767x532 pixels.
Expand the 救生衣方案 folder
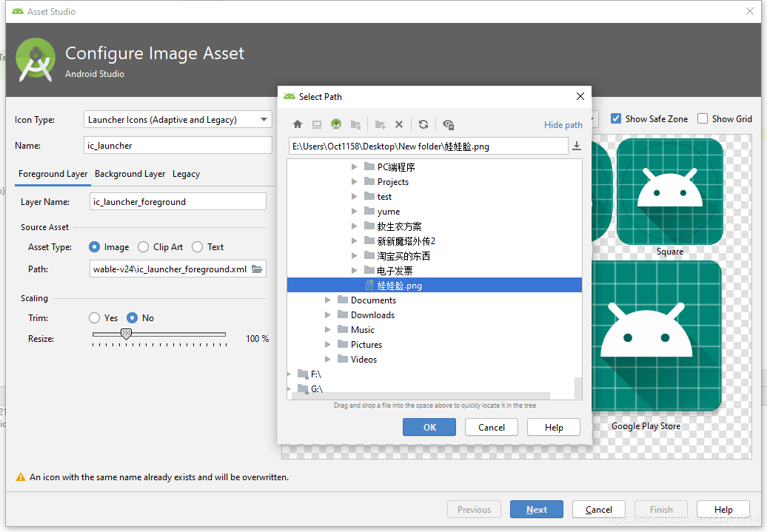click(x=354, y=226)
